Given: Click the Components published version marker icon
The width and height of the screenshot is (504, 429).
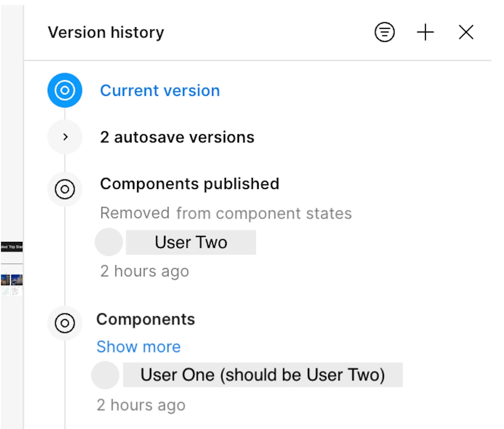Looking at the screenshot, I should coord(65,189).
